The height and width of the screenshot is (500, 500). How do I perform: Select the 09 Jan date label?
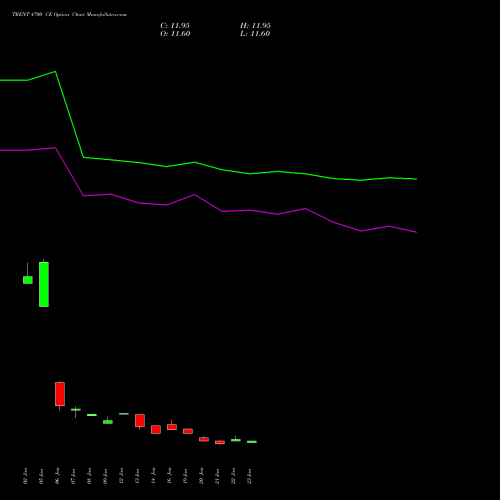[x=105, y=476]
